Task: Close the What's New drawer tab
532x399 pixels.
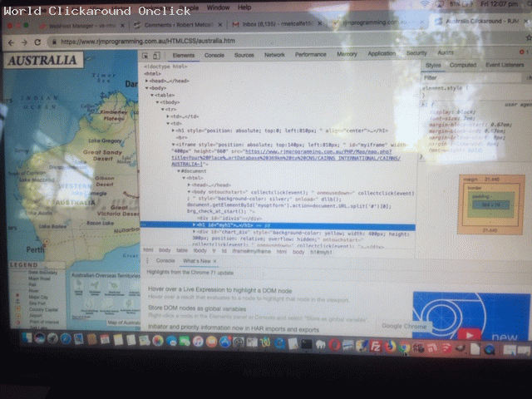Action: pyautogui.click(x=214, y=261)
